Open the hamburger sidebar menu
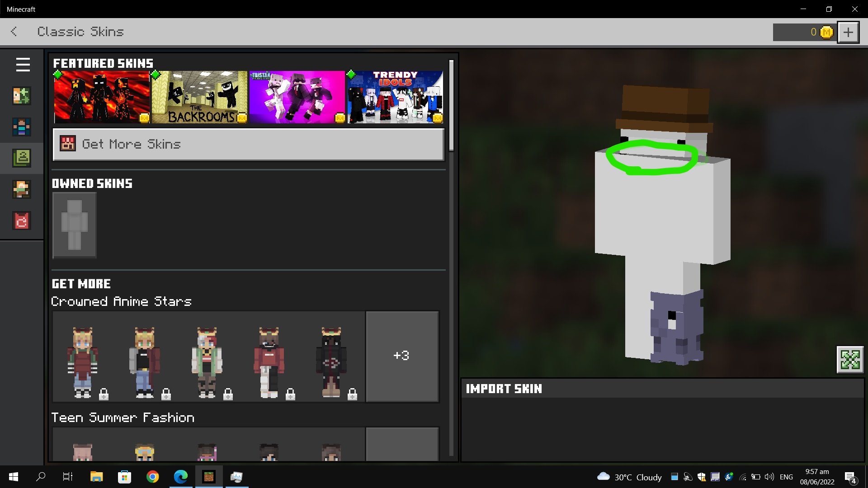The image size is (868, 488). pos(23,65)
